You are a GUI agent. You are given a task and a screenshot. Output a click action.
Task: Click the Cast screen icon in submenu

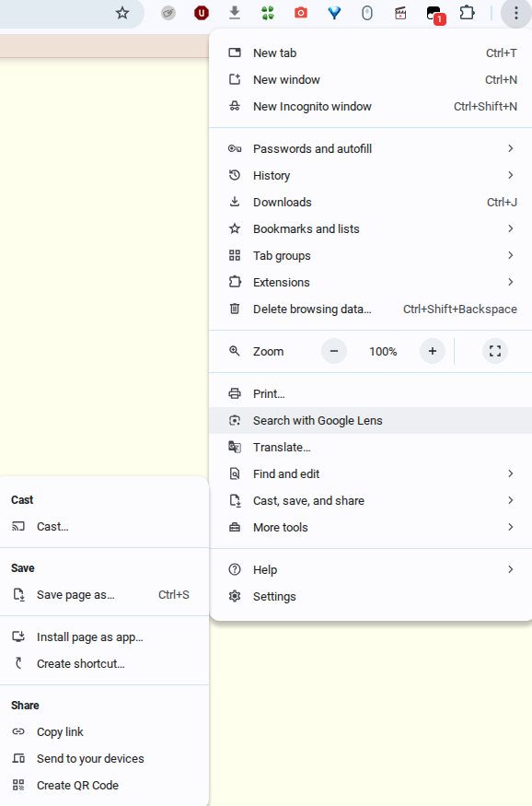pyautogui.click(x=18, y=526)
